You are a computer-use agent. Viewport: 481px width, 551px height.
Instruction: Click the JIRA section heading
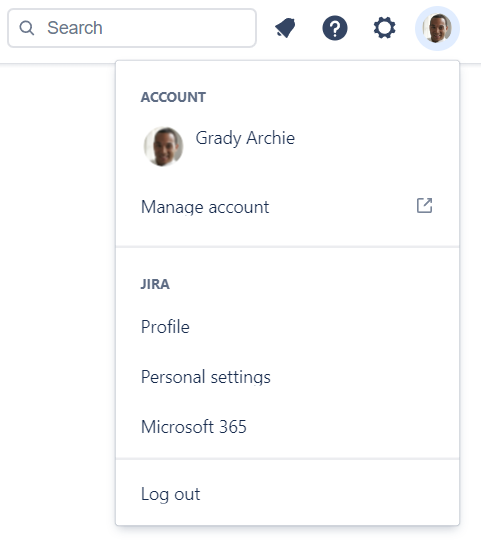click(x=155, y=284)
